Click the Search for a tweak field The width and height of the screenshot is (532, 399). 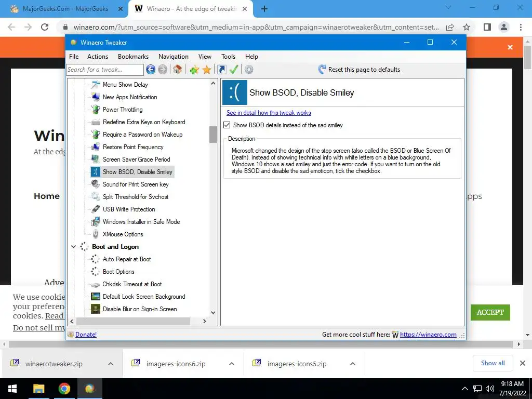tap(105, 70)
